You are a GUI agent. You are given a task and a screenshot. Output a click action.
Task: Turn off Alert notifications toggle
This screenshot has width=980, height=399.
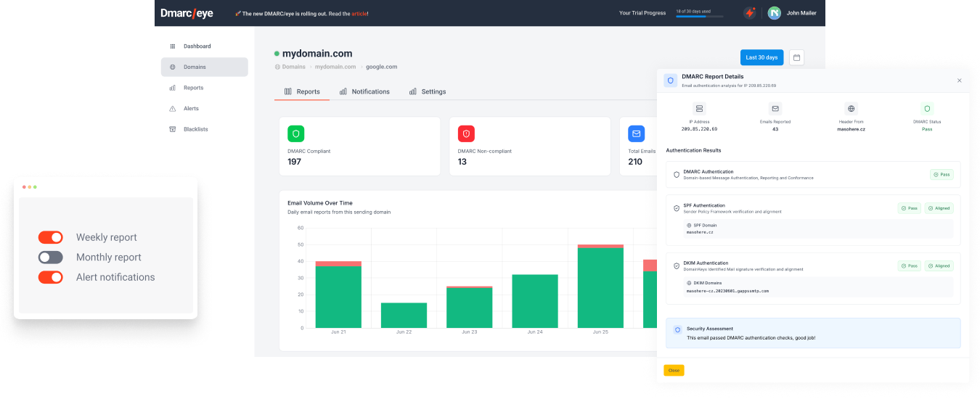51,277
